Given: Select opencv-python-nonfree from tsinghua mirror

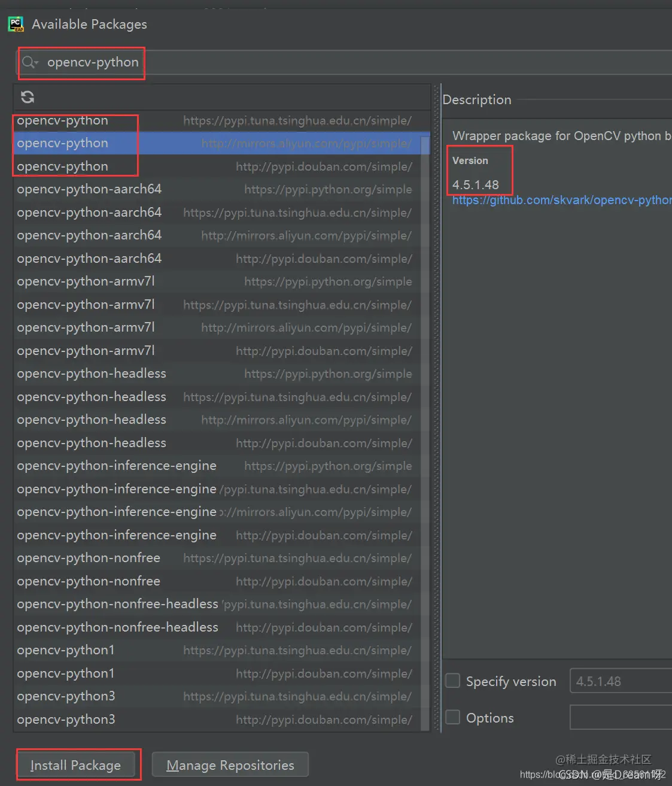Looking at the screenshot, I should click(x=217, y=558).
